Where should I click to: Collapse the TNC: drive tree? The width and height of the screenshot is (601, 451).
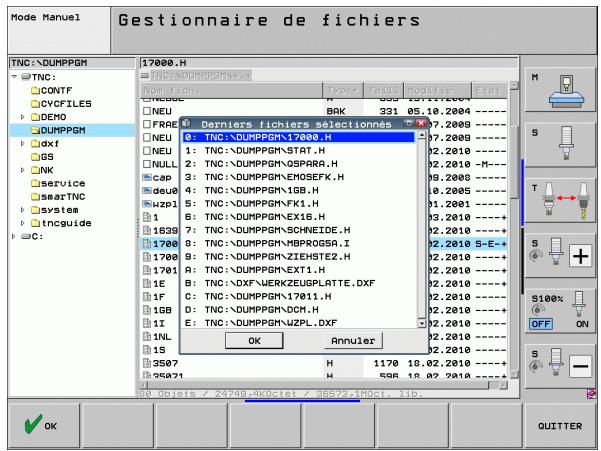tap(14, 77)
